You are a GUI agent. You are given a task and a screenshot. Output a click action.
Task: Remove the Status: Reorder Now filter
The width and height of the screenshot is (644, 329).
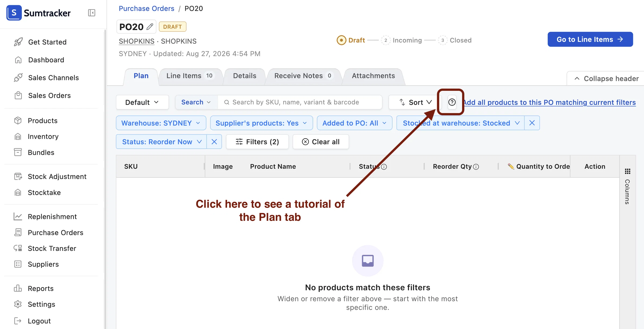pos(214,142)
